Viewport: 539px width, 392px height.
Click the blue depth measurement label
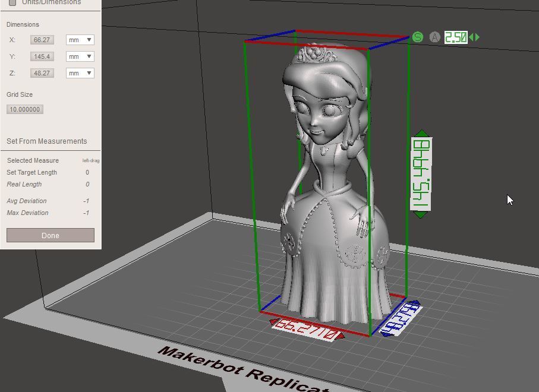400,318
